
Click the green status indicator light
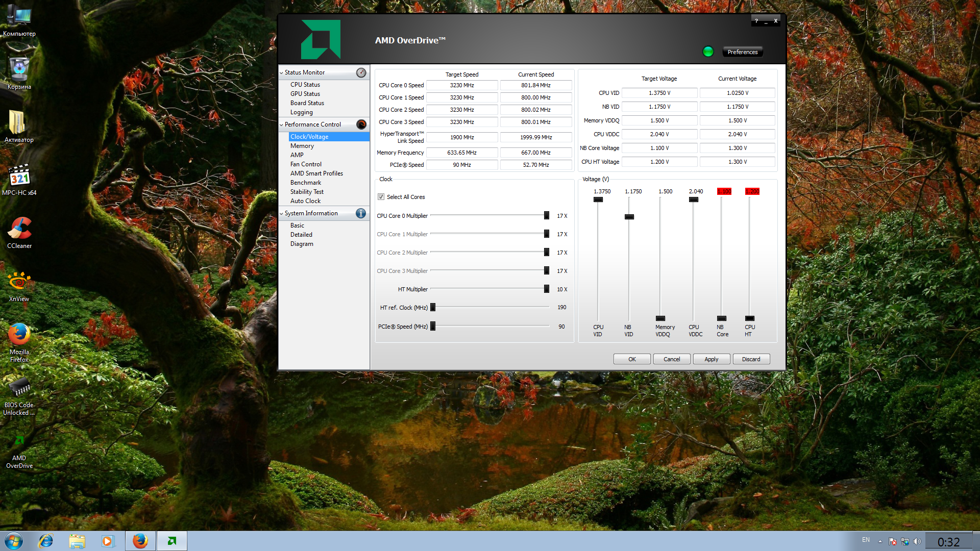[x=708, y=52]
